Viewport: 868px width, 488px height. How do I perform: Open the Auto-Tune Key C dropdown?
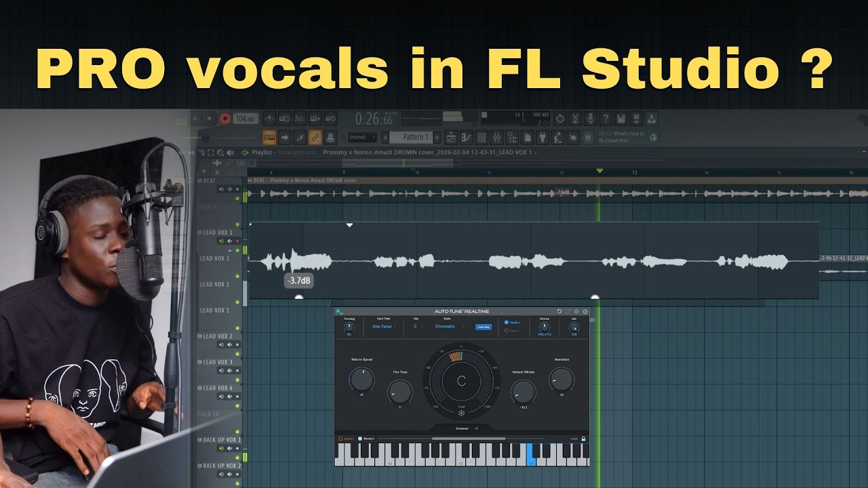[x=418, y=326]
